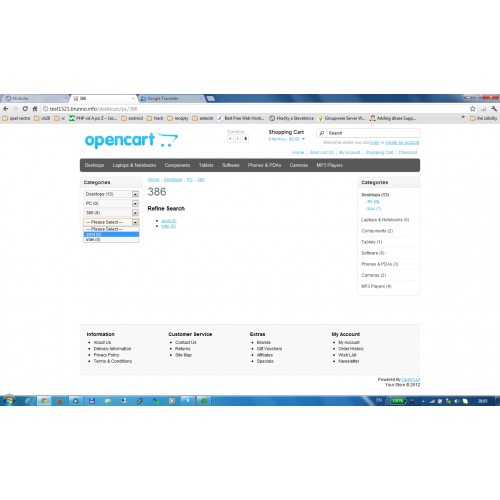
Task: Reload the page with the refresh icon
Action: click(25, 109)
